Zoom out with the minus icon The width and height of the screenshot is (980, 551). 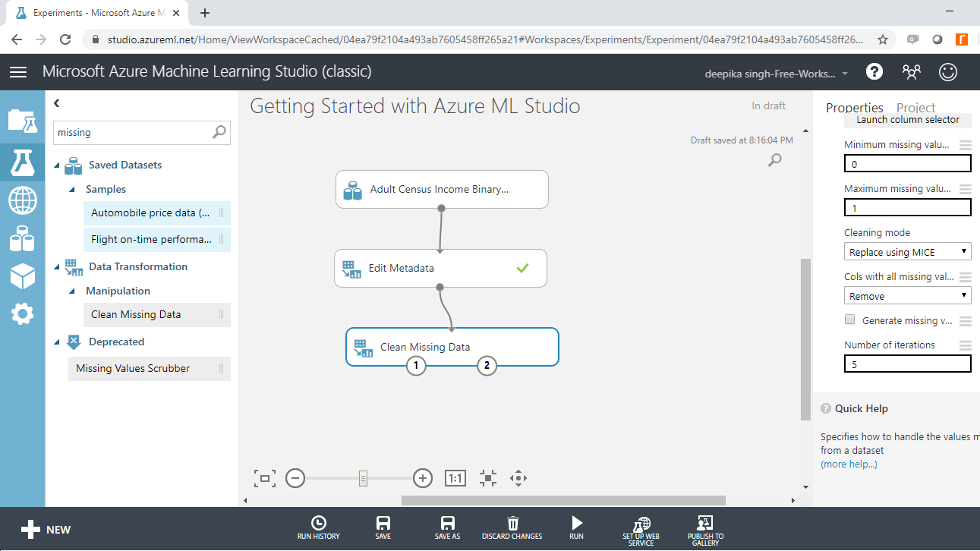[x=295, y=478]
